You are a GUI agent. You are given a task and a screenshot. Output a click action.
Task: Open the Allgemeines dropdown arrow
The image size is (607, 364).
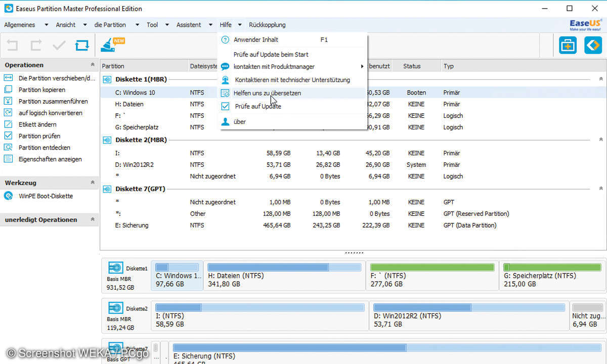pyautogui.click(x=47, y=25)
